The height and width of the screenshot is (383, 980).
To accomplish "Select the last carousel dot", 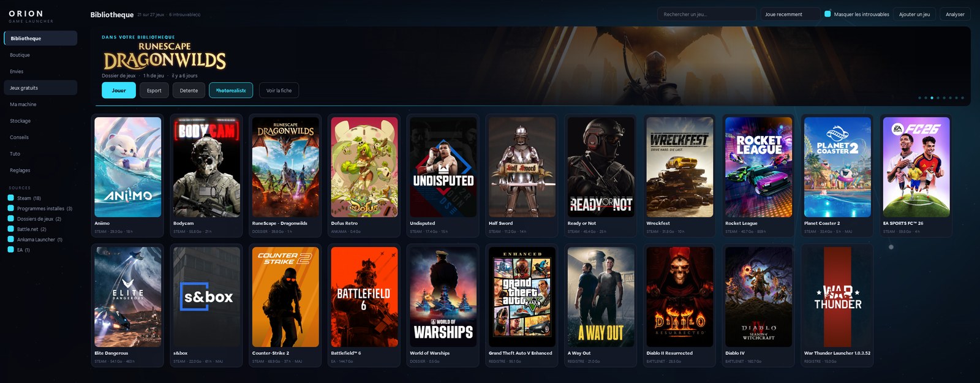I will coord(963,98).
